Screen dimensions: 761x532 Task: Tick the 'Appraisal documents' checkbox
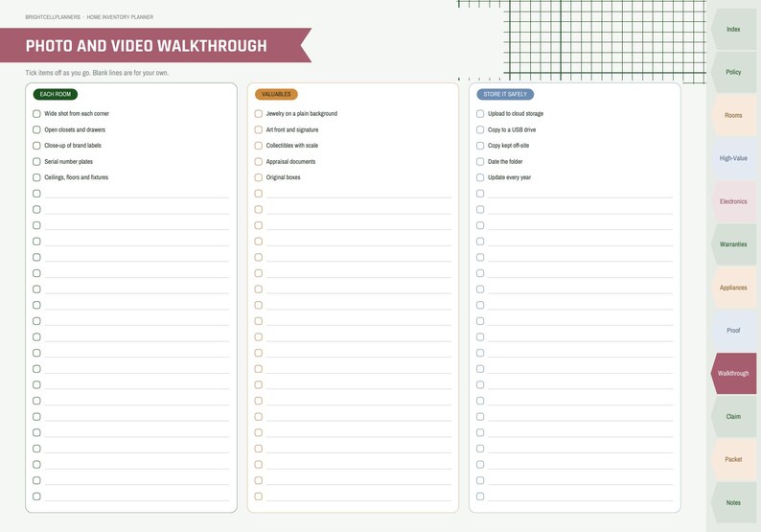click(x=258, y=162)
